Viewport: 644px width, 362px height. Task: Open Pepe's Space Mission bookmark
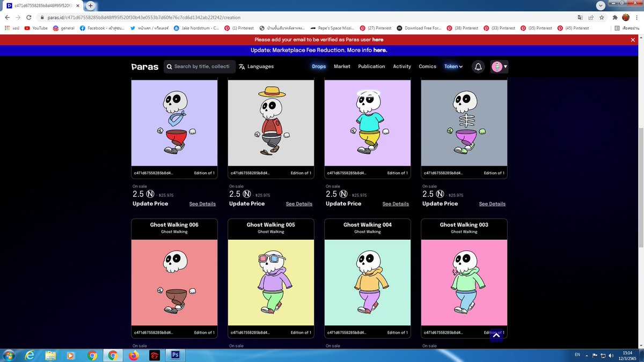pos(333,28)
